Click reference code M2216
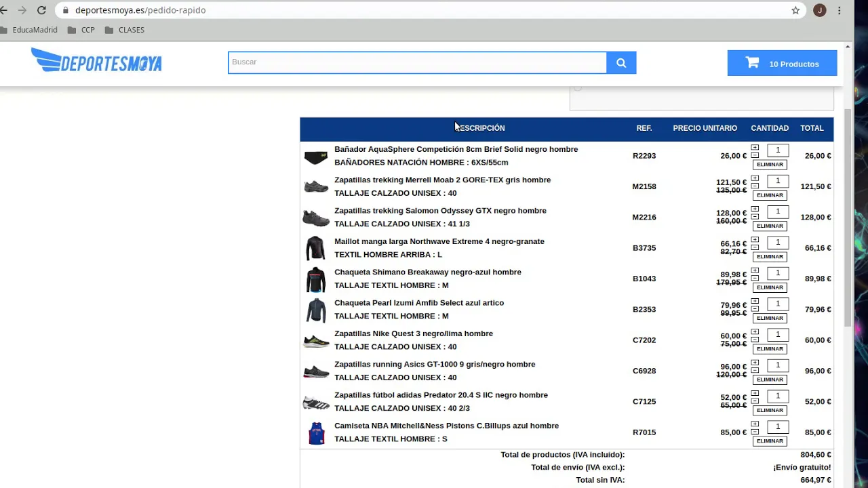 (x=644, y=217)
